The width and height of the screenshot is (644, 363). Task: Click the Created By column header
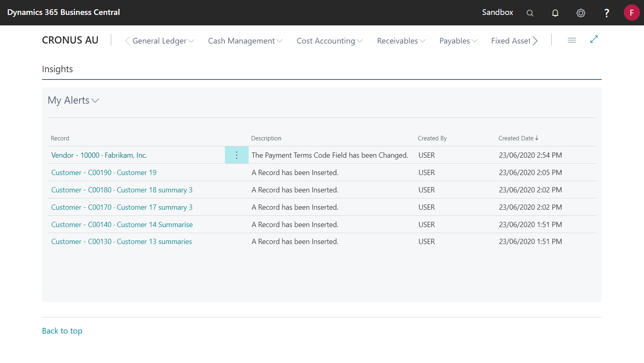432,138
